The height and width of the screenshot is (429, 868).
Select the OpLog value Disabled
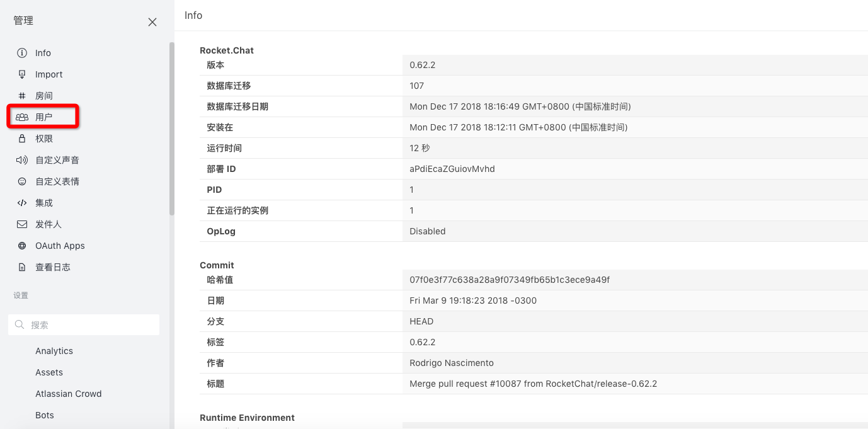(428, 231)
